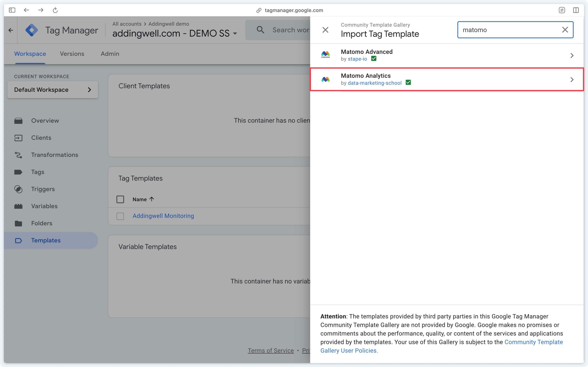This screenshot has width=588, height=367.
Task: Select the Matomo Analytics template title
Action: 366,76
